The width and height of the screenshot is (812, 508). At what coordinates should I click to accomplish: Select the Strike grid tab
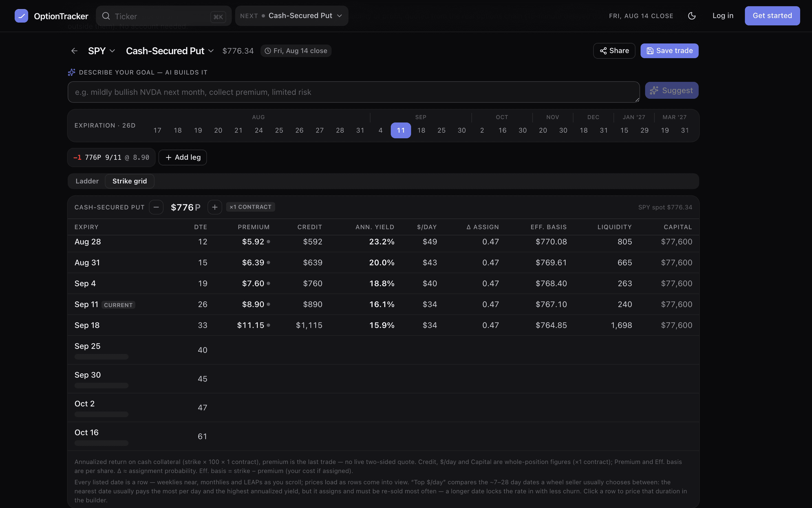click(x=129, y=181)
